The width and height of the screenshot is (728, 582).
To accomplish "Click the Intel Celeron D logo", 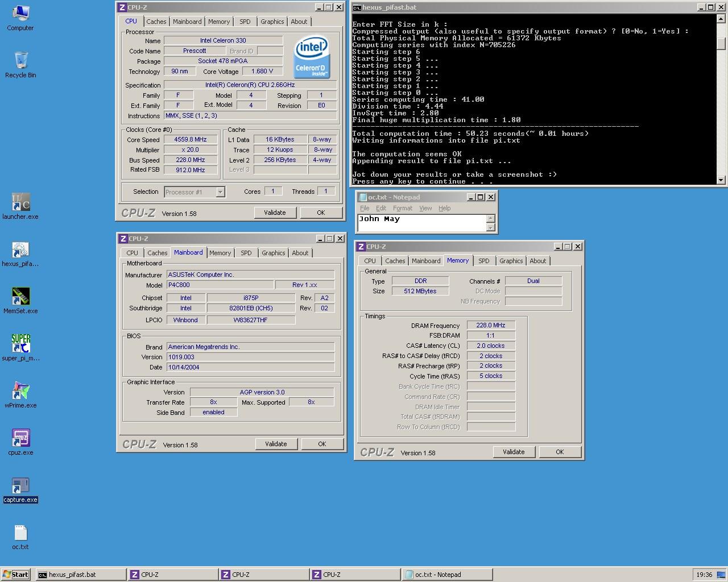I will (311, 57).
